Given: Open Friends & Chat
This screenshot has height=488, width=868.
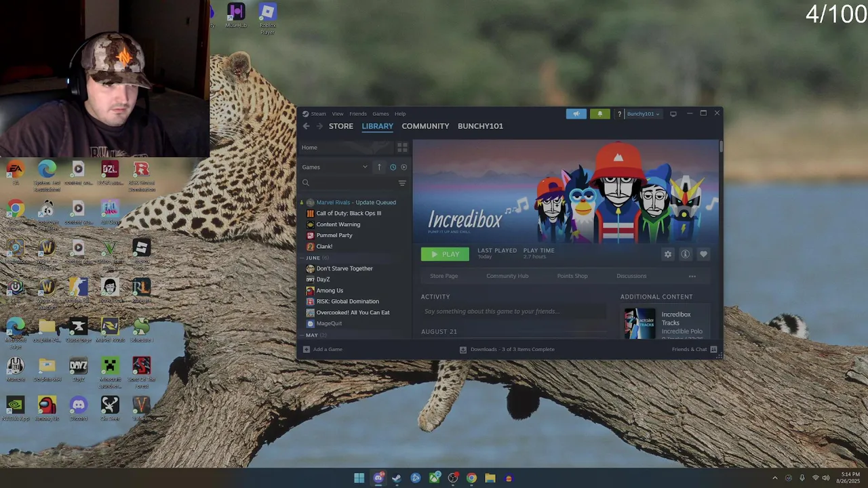Looking at the screenshot, I should click(694, 349).
